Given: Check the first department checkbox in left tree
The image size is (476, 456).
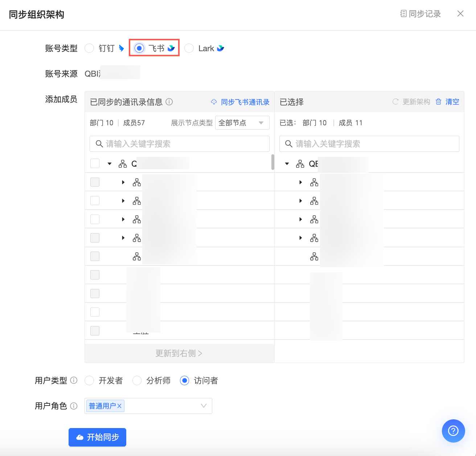Looking at the screenshot, I should click(95, 182).
